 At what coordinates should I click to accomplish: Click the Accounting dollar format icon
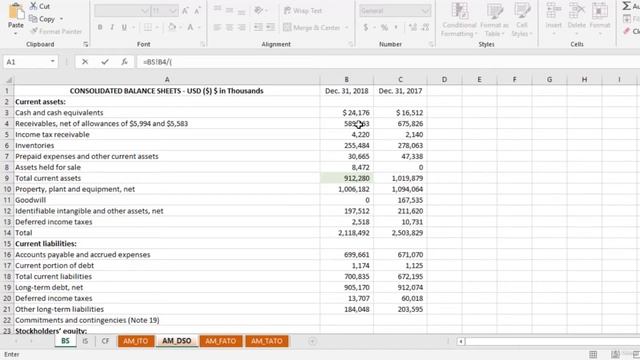[366, 27]
